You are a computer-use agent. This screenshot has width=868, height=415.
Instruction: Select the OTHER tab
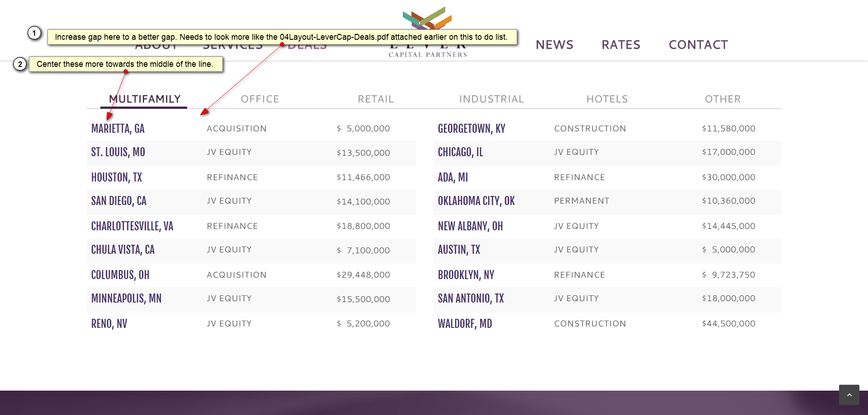pos(723,99)
